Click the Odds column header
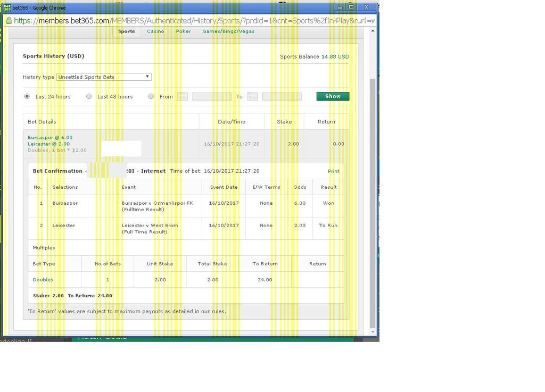The height and width of the screenshot is (392, 545). point(300,187)
